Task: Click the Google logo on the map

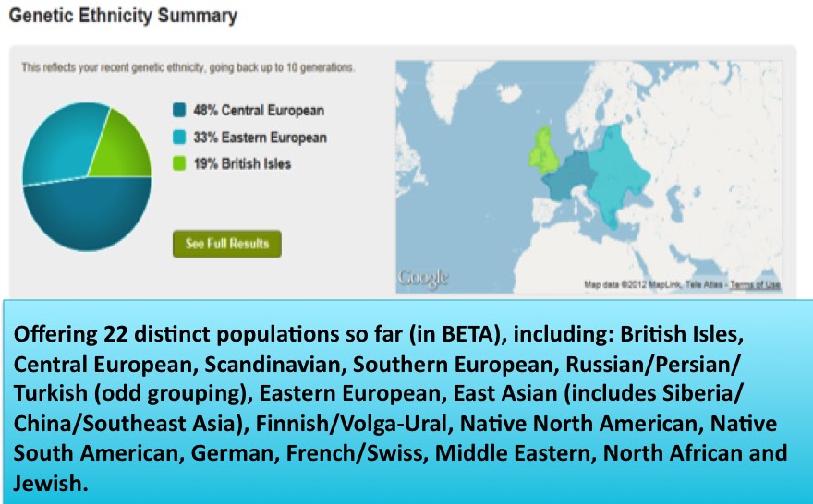Action: (x=422, y=277)
